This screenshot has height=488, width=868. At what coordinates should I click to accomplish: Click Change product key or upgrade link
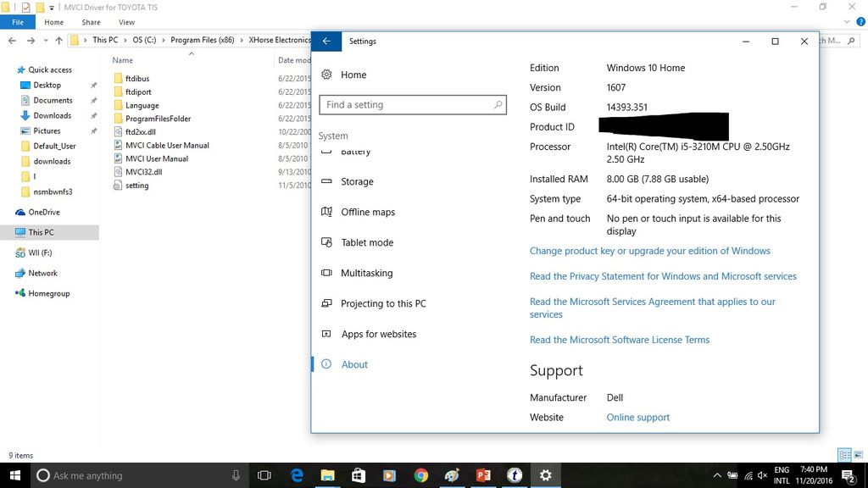tap(649, 251)
